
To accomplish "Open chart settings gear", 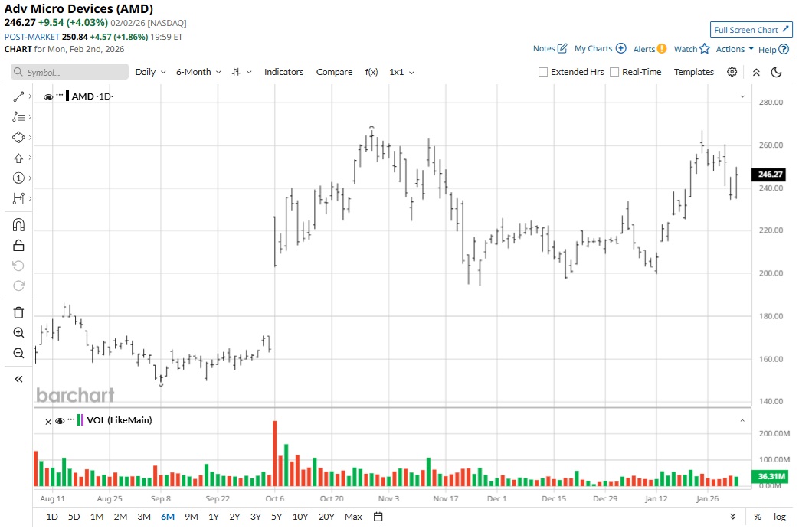I will coord(732,72).
